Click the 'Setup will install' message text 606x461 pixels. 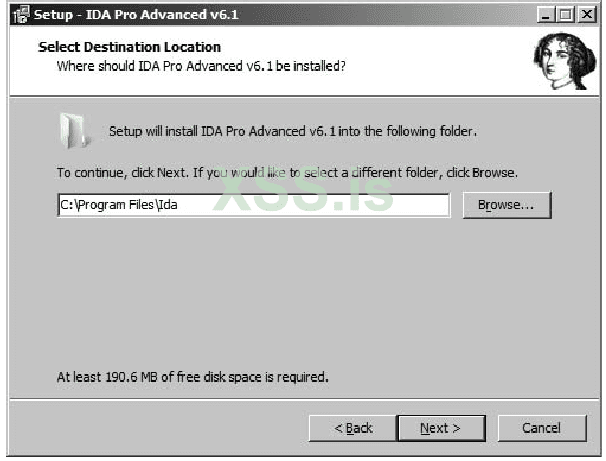(293, 131)
